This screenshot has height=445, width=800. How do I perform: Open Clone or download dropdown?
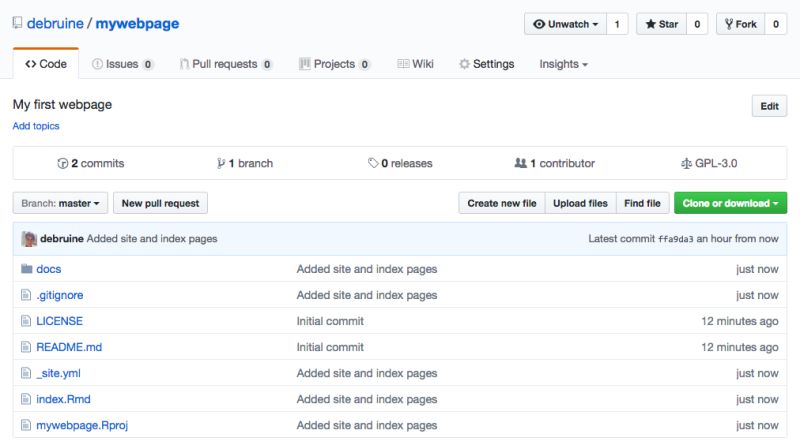tap(731, 203)
